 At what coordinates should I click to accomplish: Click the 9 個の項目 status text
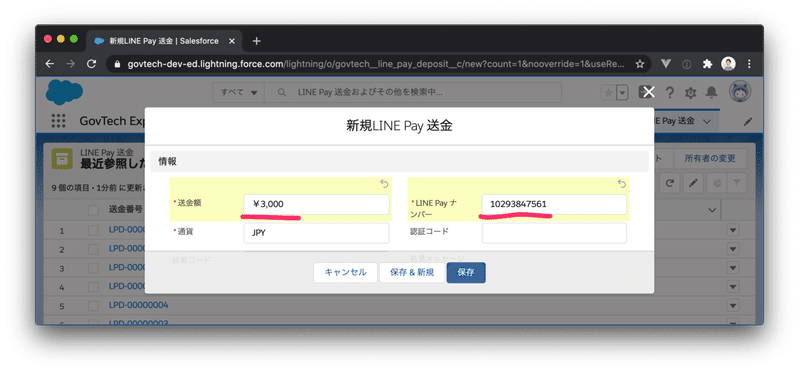point(98,187)
